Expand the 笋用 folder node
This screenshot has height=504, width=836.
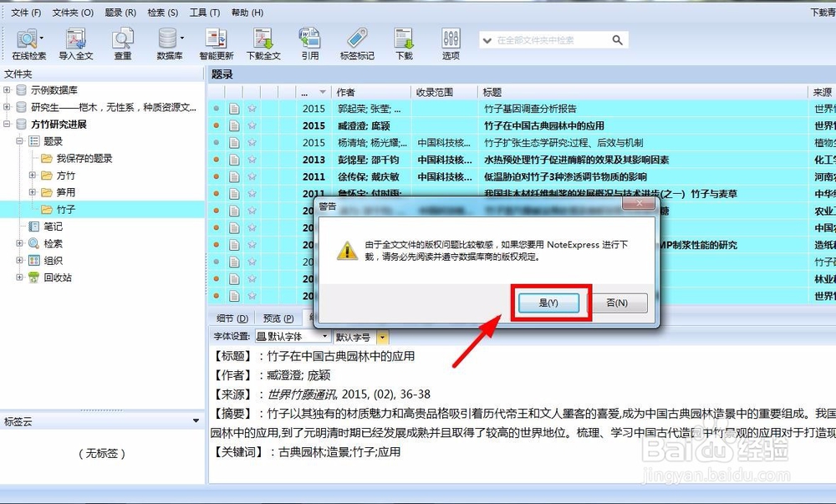pos(33,192)
